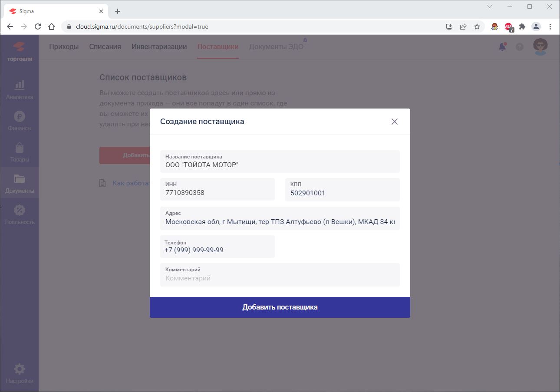
Task: Open the Финансы section in the sidebar
Action: click(19, 122)
